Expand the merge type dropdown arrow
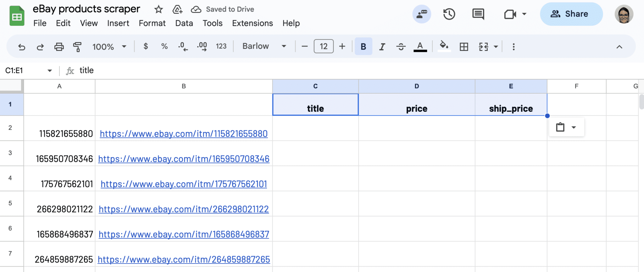644x272 pixels. (x=496, y=47)
